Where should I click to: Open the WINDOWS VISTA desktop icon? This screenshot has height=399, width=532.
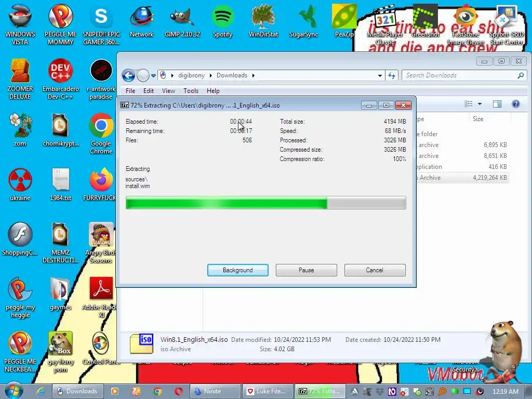(x=20, y=24)
